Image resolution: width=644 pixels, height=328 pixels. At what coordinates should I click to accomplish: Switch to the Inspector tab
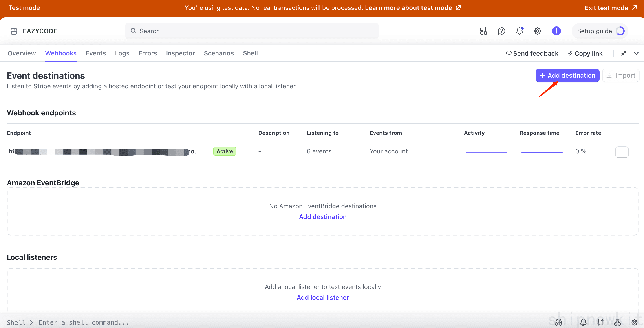180,53
